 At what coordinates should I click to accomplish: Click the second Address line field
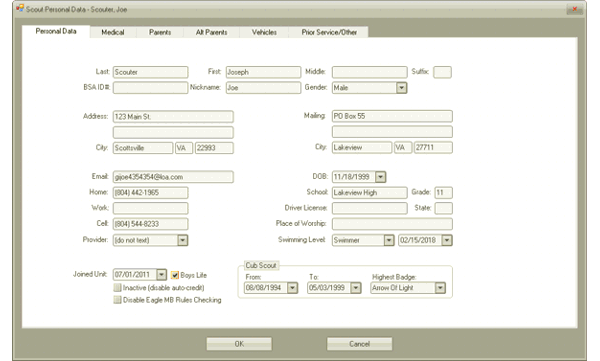(173, 132)
